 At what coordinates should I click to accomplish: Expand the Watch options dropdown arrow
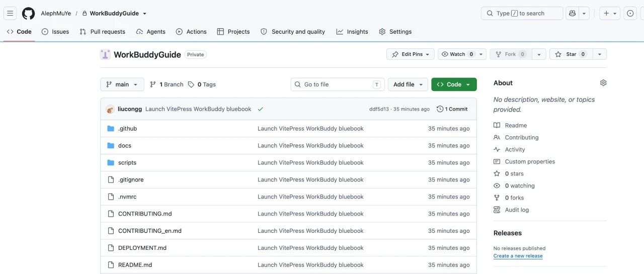[481, 54]
